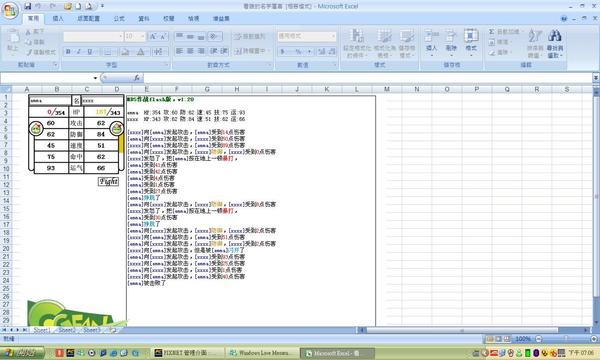Open the Insert ribbon tab
Screen dimensions: 600x360
(x=58, y=18)
